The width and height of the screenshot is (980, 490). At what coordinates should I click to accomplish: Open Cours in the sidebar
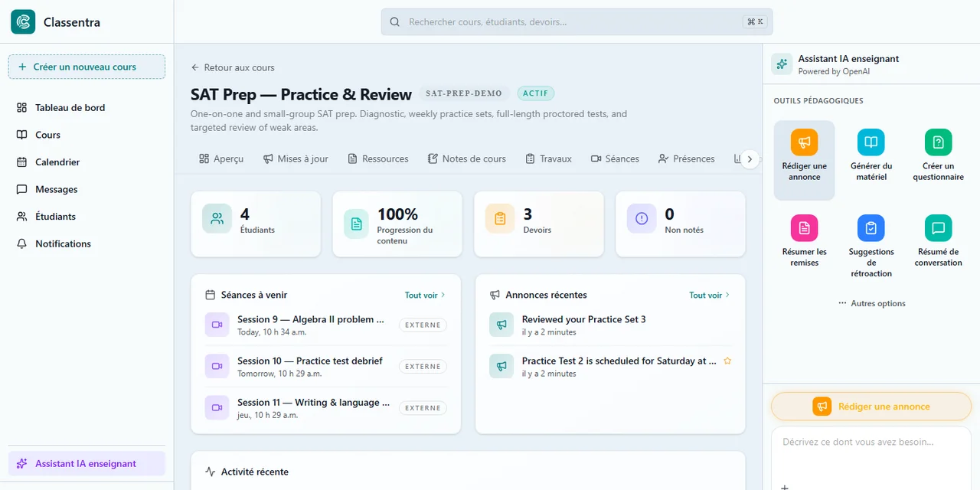87,135
